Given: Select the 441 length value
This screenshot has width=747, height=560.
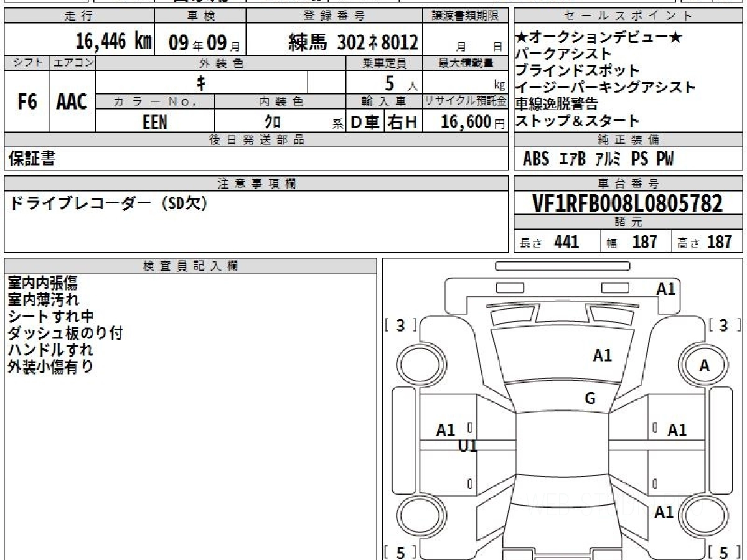Looking at the screenshot, I should (x=566, y=242).
